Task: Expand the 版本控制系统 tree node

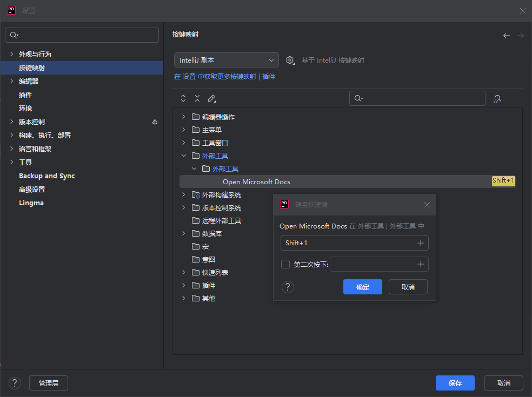Action: pyautogui.click(x=184, y=207)
